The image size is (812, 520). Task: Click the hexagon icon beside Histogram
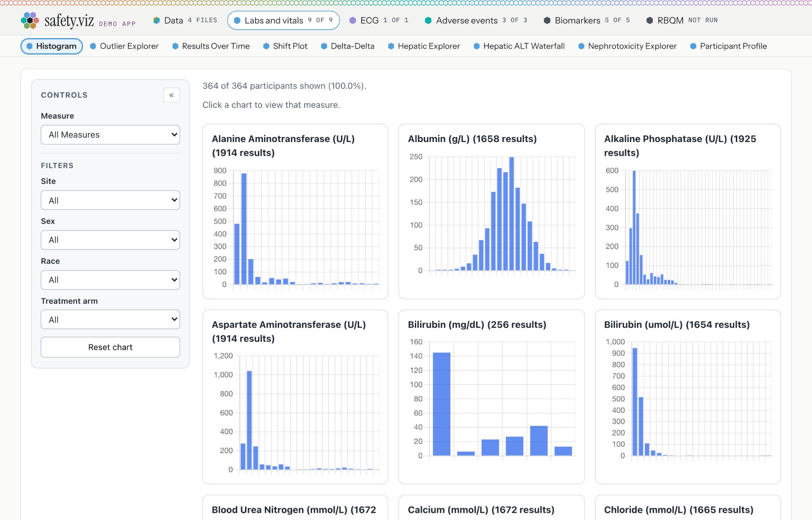(30, 46)
